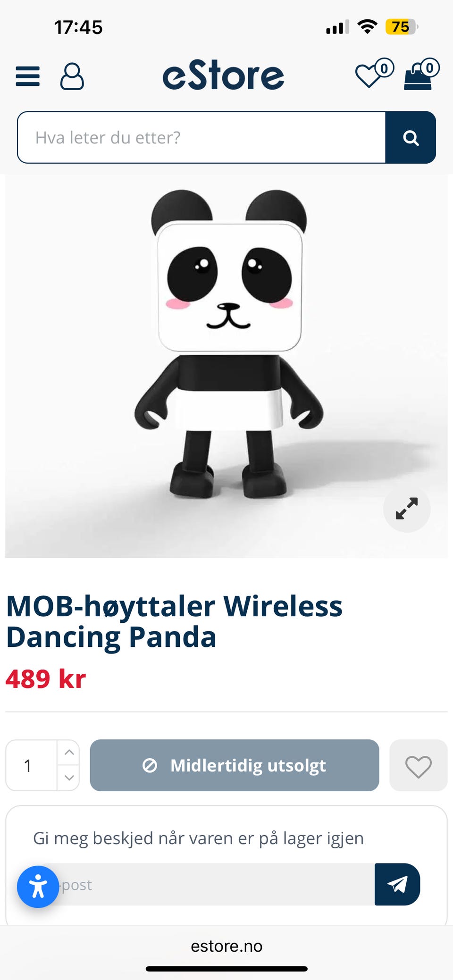Select the quantity number field

[32, 765]
